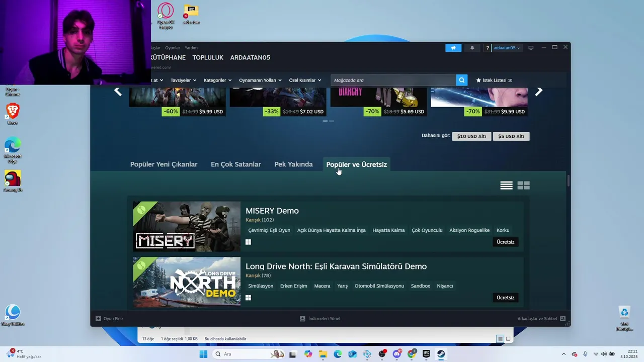
Task: Go to TOPLULUK section
Action: 208,57
